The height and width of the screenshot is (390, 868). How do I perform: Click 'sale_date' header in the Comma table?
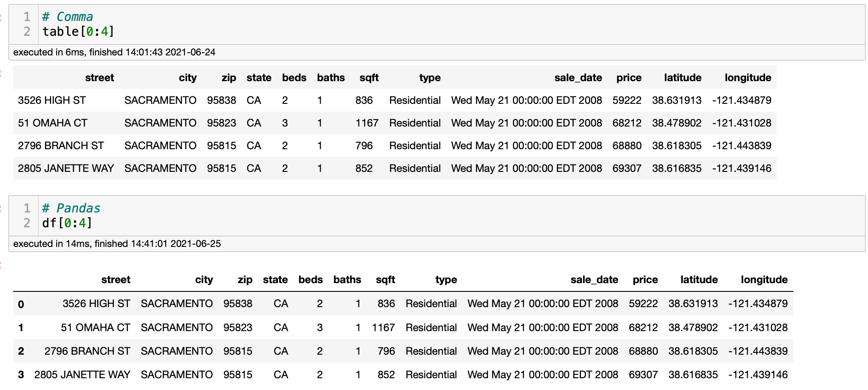click(578, 78)
